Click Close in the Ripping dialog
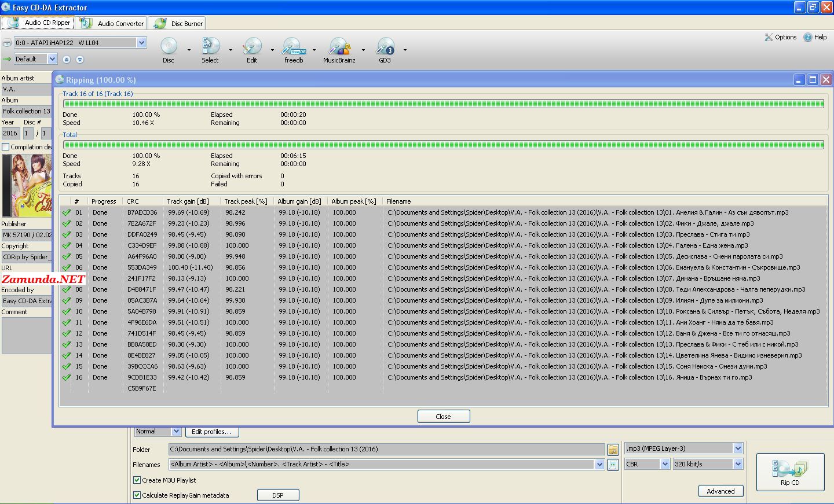The width and height of the screenshot is (834, 504). tap(444, 417)
